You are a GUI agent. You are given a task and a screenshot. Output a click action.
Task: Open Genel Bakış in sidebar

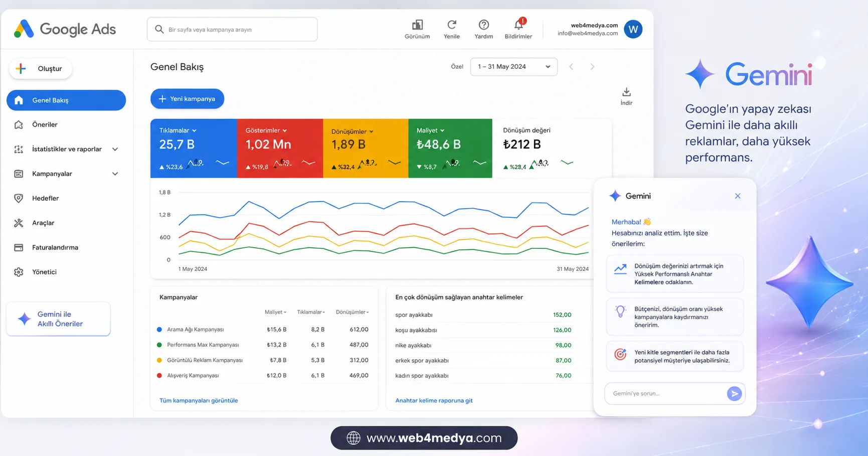(66, 100)
